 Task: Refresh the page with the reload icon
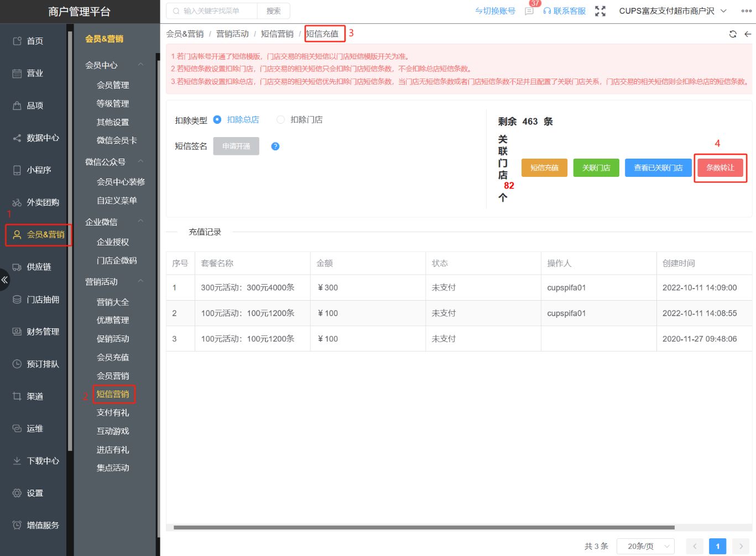click(733, 34)
